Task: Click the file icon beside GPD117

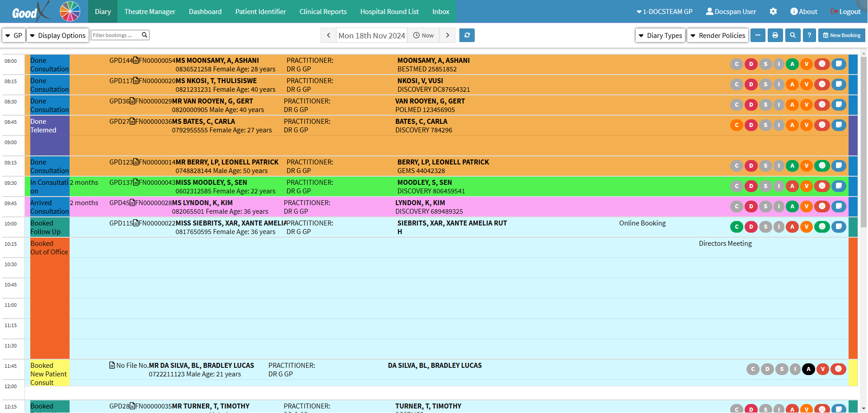Action: (136, 81)
